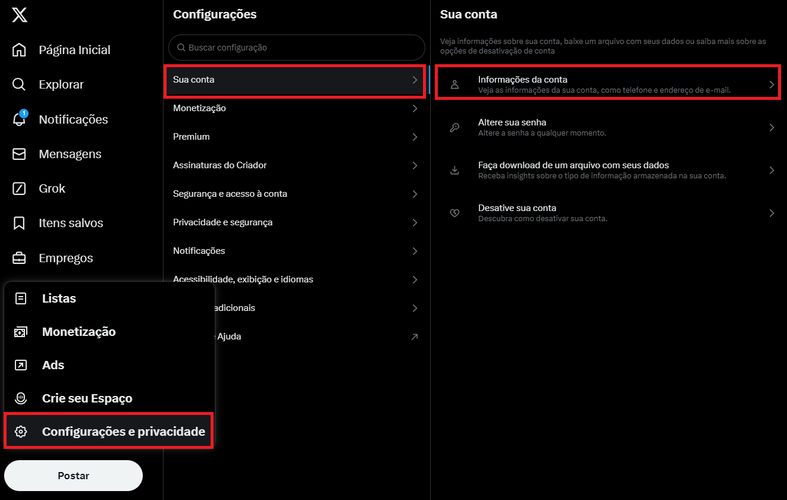Image resolution: width=787 pixels, height=500 pixels.
Task: Select the Empregos briefcase icon
Action: tap(19, 258)
